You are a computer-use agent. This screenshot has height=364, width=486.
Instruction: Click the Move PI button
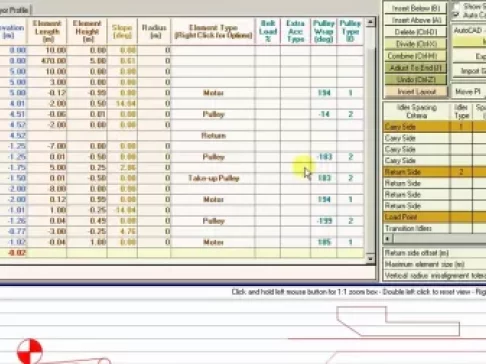coord(468,91)
